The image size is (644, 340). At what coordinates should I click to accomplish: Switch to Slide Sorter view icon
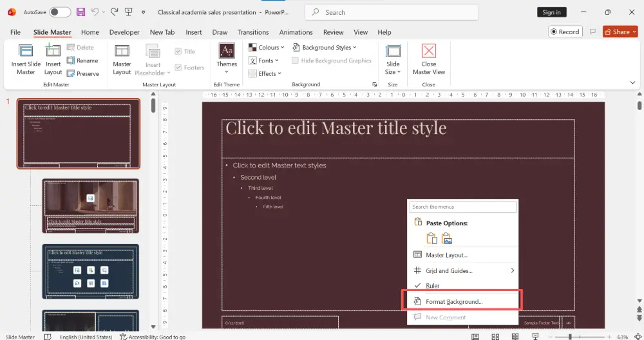point(495,337)
